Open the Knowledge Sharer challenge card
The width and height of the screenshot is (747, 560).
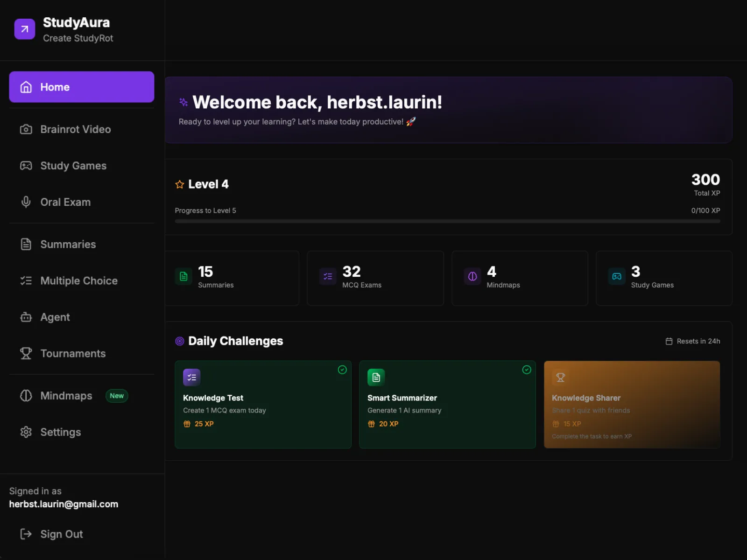(x=632, y=404)
